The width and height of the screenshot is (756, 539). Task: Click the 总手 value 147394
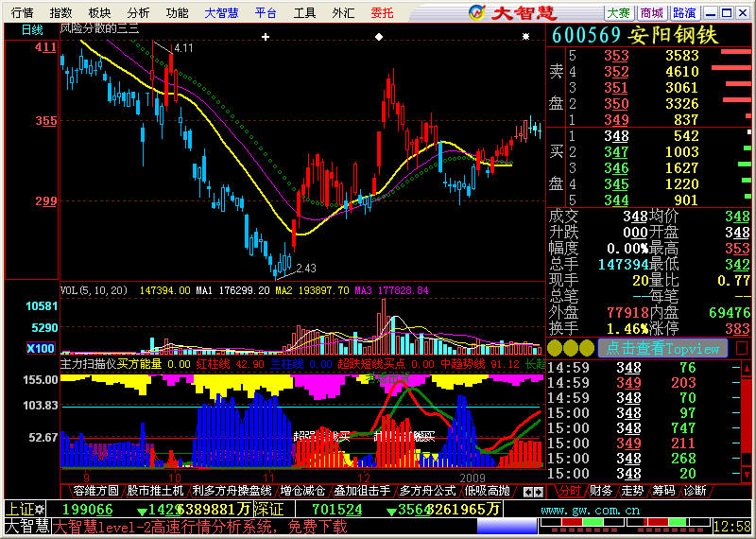click(623, 265)
